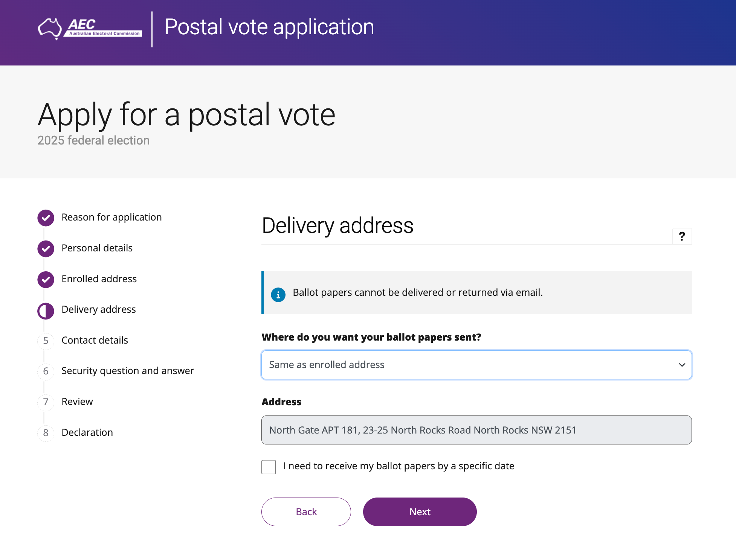Click the blue info icon in notice

click(x=278, y=295)
